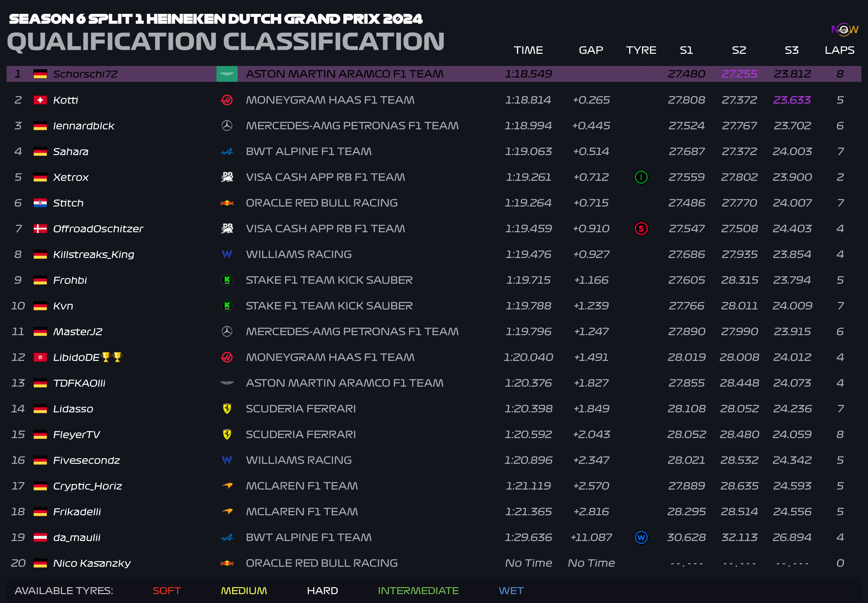The height and width of the screenshot is (603, 868).
Task: Click the Ferrari shield beside Lidasso
Action: point(227,408)
